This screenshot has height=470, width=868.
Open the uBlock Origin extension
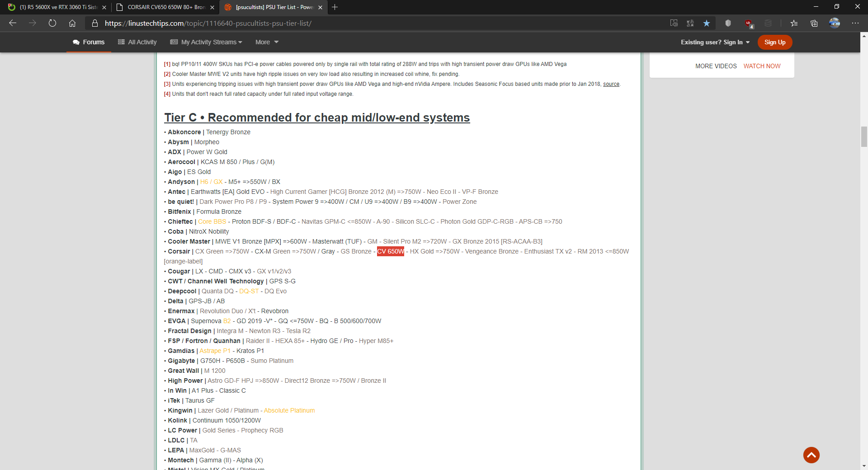coord(749,23)
